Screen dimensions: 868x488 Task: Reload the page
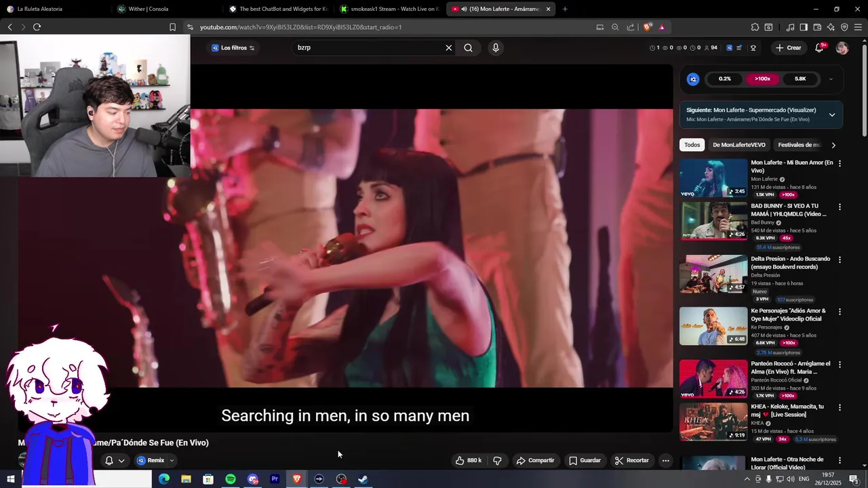pos(37,27)
